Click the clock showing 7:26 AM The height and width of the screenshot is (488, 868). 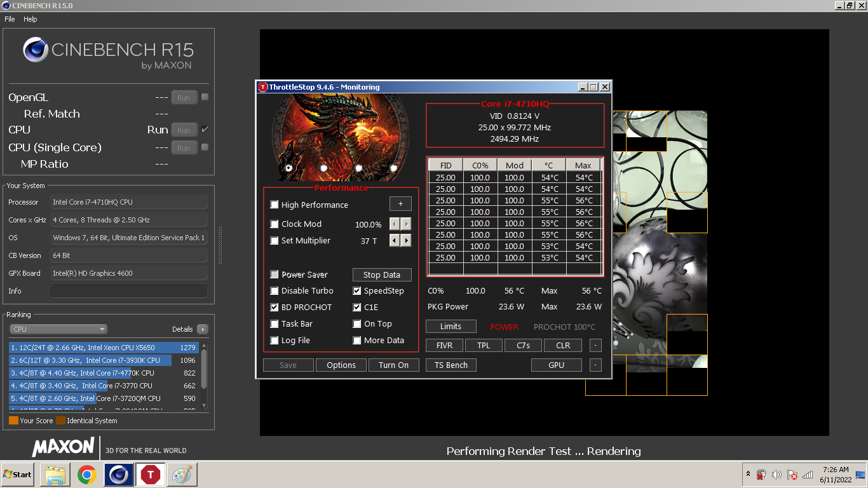(x=835, y=470)
